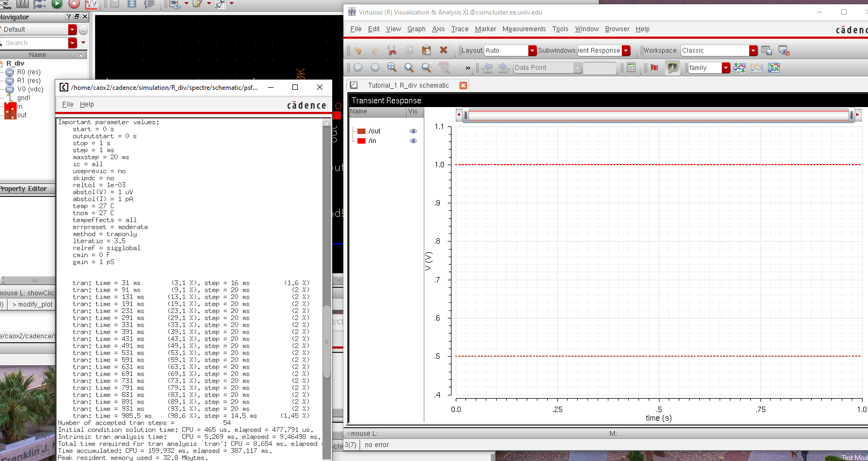Click the calculator grid icon in schematic toolbar

114,4
